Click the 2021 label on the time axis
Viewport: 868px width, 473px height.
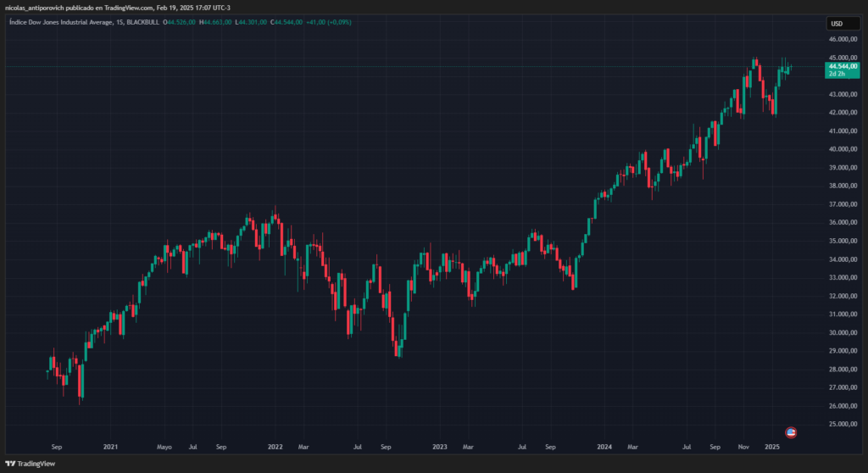click(x=110, y=447)
